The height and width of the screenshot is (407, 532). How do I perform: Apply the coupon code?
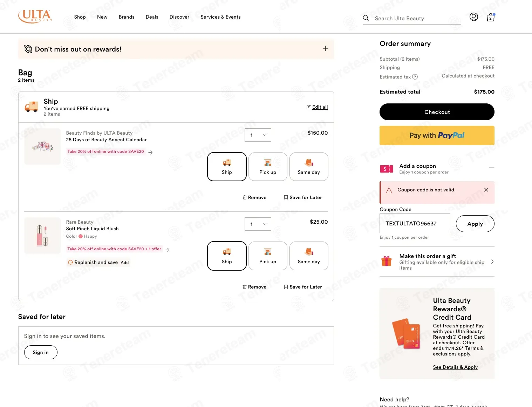coord(475,224)
